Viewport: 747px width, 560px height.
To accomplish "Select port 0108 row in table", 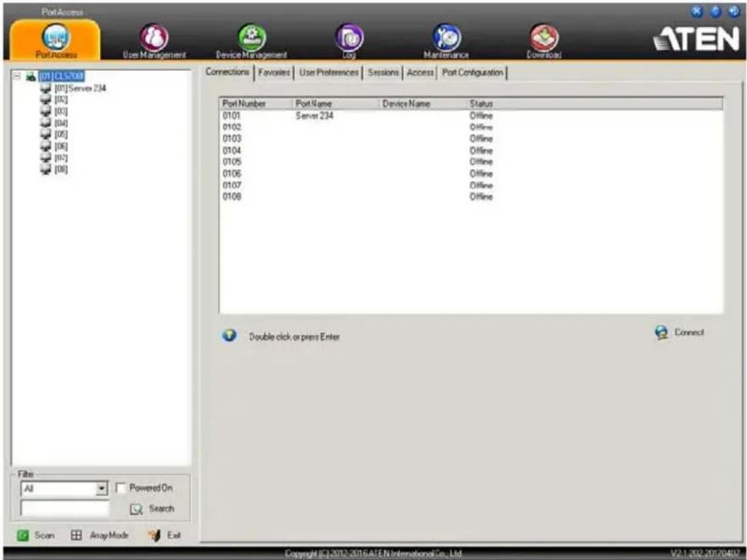I will (x=471, y=196).
